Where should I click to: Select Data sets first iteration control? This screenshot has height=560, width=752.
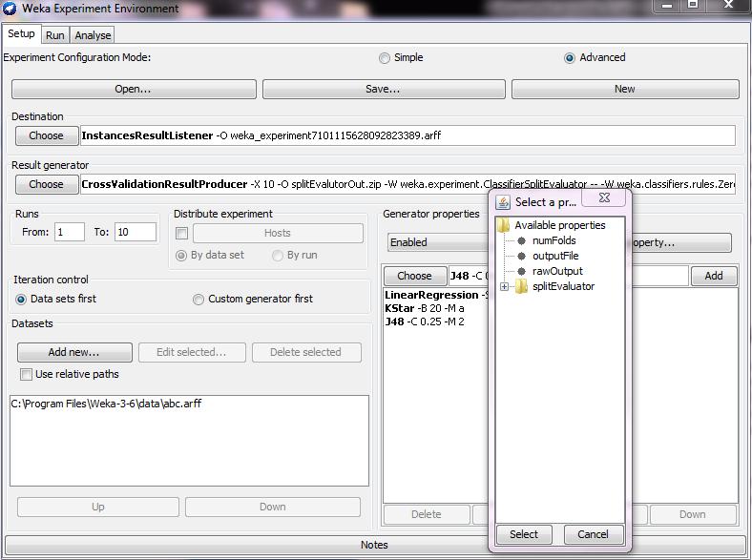[x=21, y=300]
